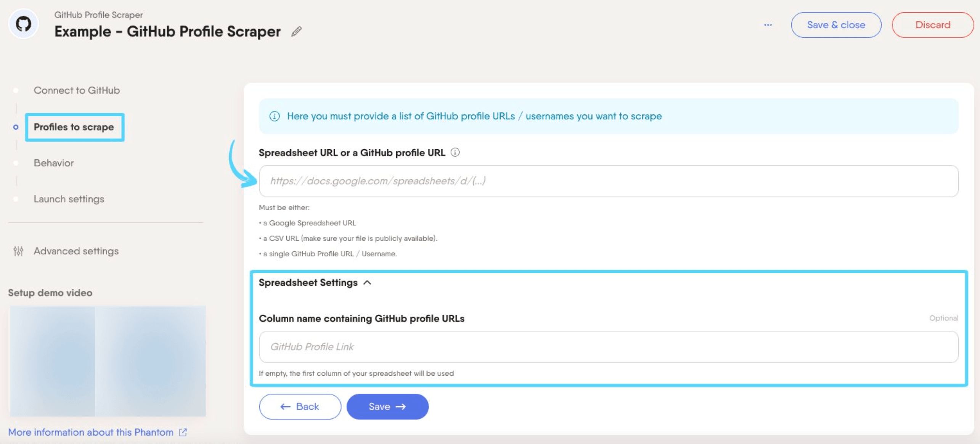
Task: Click info icon in blue notice banner
Action: pyautogui.click(x=275, y=116)
